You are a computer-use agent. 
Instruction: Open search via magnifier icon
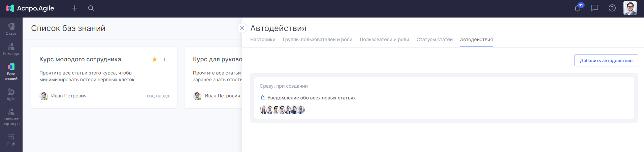tap(91, 8)
